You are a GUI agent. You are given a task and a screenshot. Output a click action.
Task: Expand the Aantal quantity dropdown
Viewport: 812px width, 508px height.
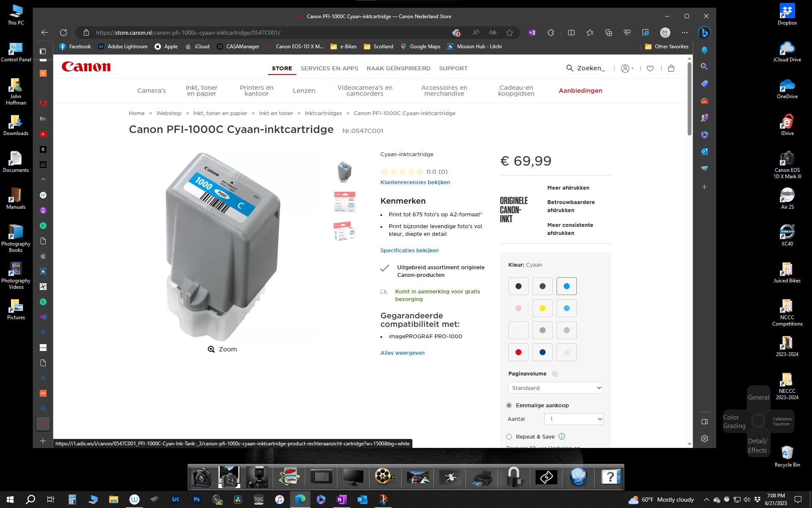573,419
